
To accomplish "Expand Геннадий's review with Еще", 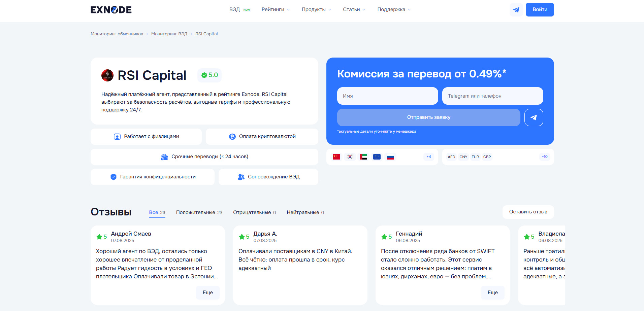I will 493,292.
